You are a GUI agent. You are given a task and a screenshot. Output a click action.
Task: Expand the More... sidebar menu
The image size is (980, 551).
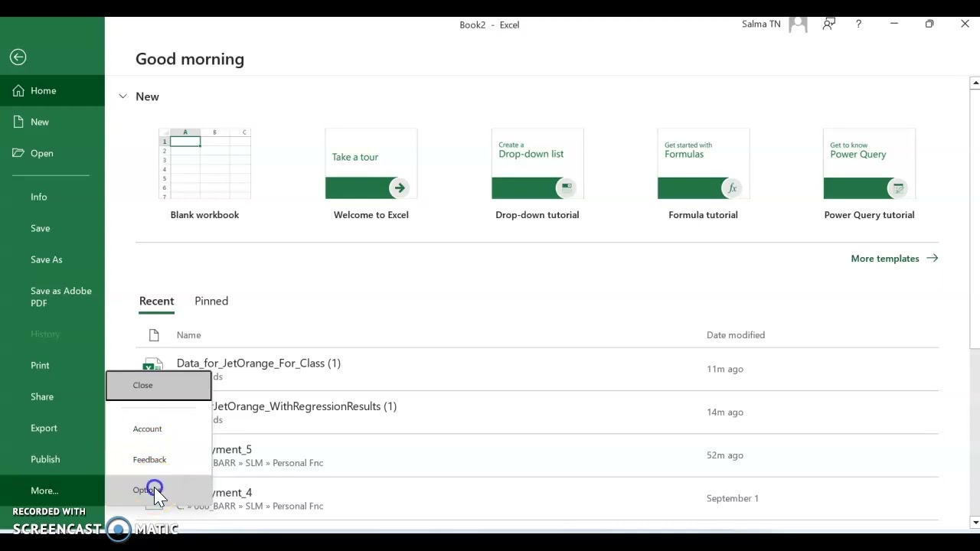tap(44, 491)
